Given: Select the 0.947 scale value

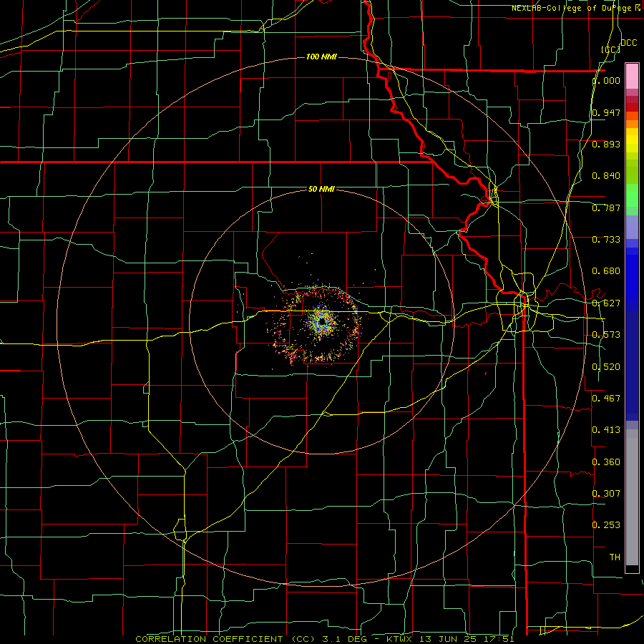Looking at the screenshot, I should coord(606,112).
